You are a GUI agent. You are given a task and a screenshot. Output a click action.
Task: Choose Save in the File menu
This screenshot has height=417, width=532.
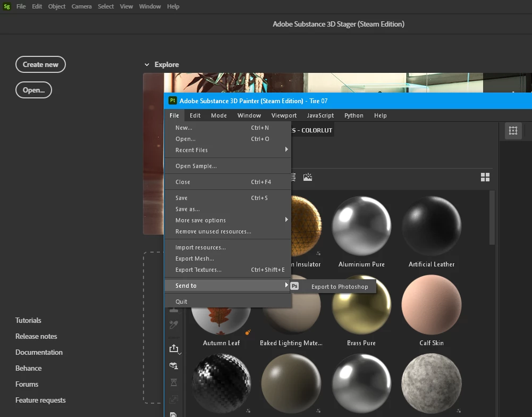[x=227, y=198]
